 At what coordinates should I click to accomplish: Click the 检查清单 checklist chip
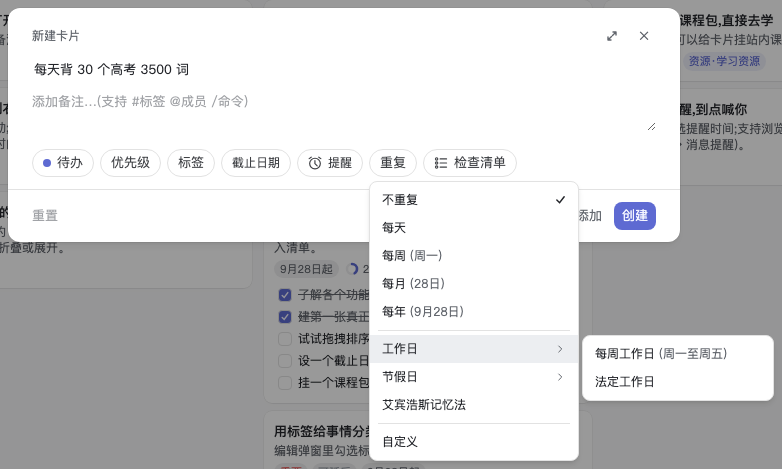click(x=470, y=163)
